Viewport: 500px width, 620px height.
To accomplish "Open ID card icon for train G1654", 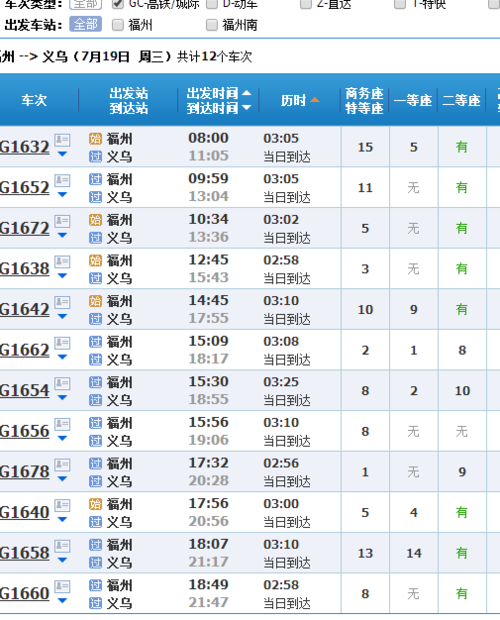I will point(62,384).
